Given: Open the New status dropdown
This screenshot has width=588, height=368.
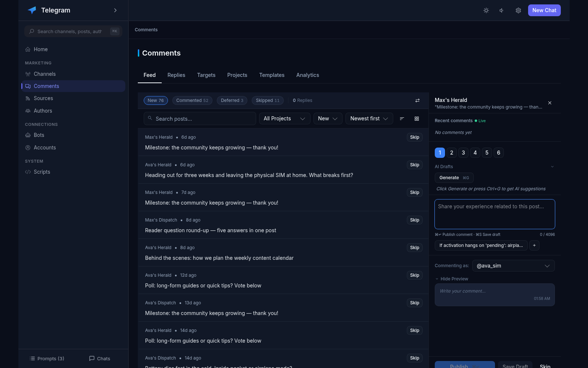Looking at the screenshot, I should point(328,118).
